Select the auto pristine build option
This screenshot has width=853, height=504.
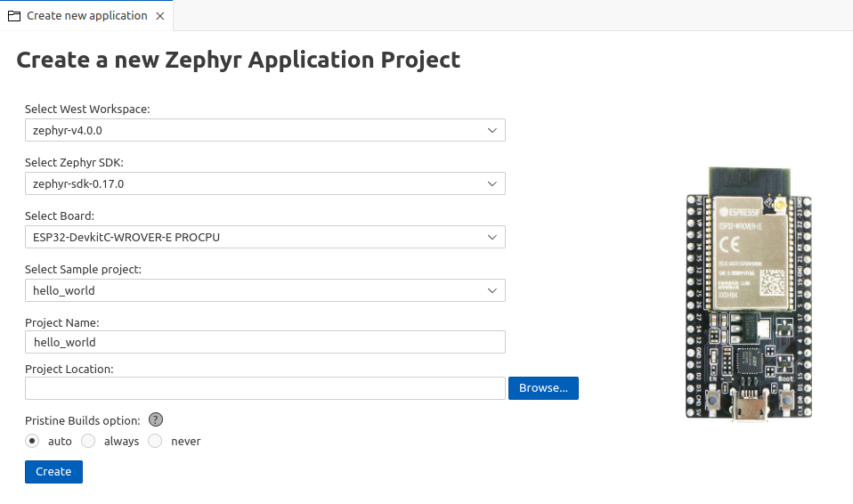tap(33, 441)
